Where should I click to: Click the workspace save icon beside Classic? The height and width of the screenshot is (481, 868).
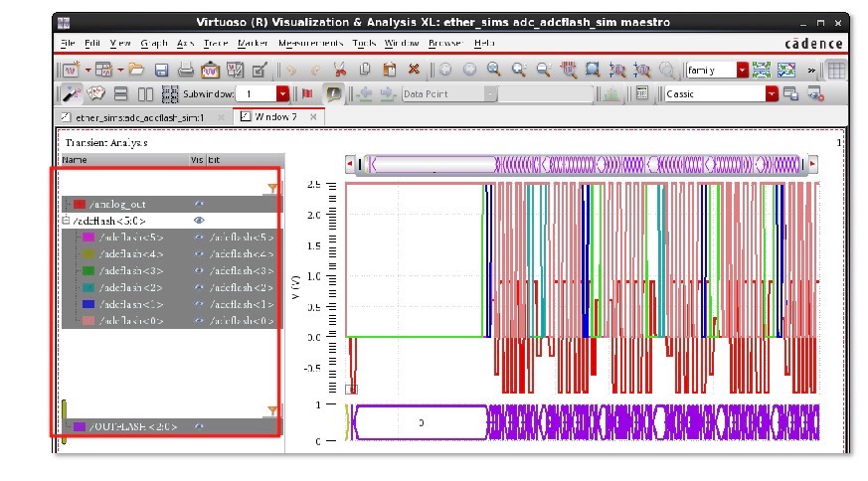pyautogui.click(x=791, y=94)
